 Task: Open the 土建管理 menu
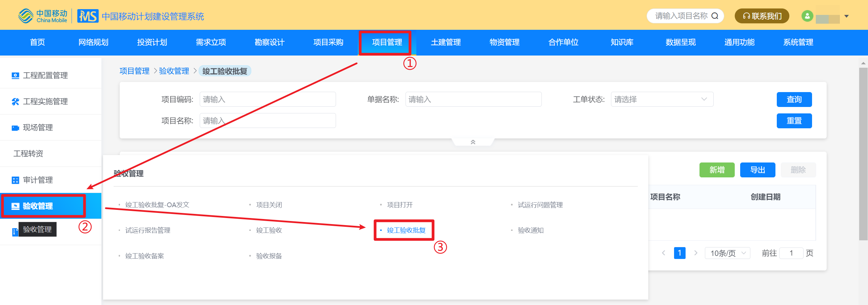tap(446, 42)
